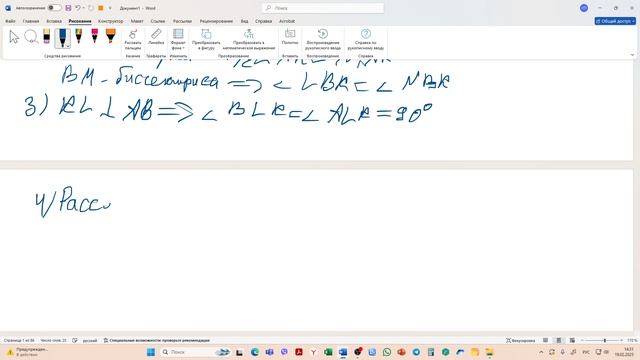Click the page count status bar entry

pos(19,340)
